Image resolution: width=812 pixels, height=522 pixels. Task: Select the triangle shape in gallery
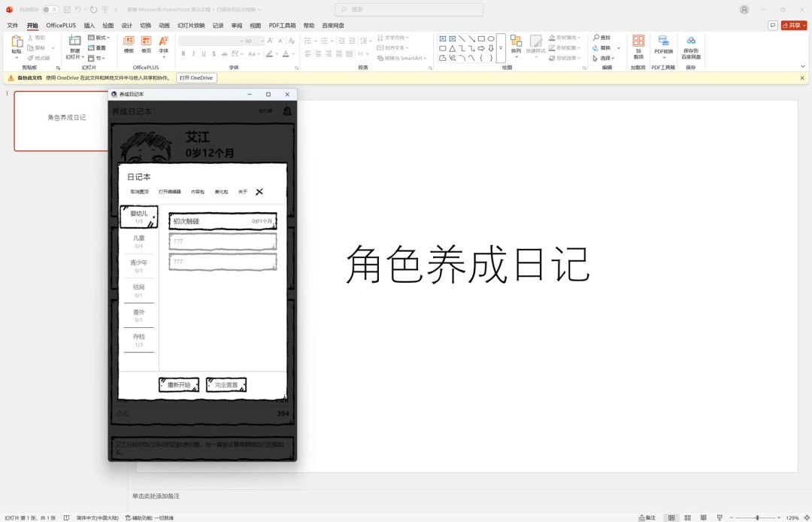452,48
